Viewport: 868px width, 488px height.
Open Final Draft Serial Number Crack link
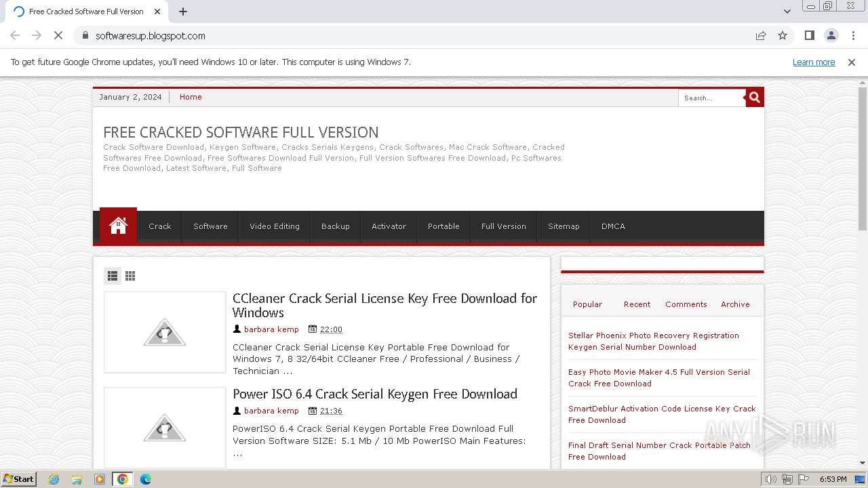point(659,451)
